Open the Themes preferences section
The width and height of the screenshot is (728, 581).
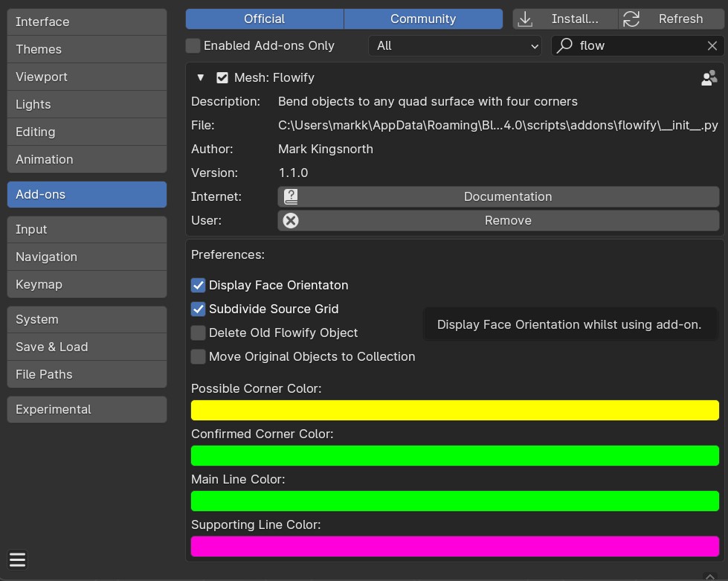click(x=87, y=49)
